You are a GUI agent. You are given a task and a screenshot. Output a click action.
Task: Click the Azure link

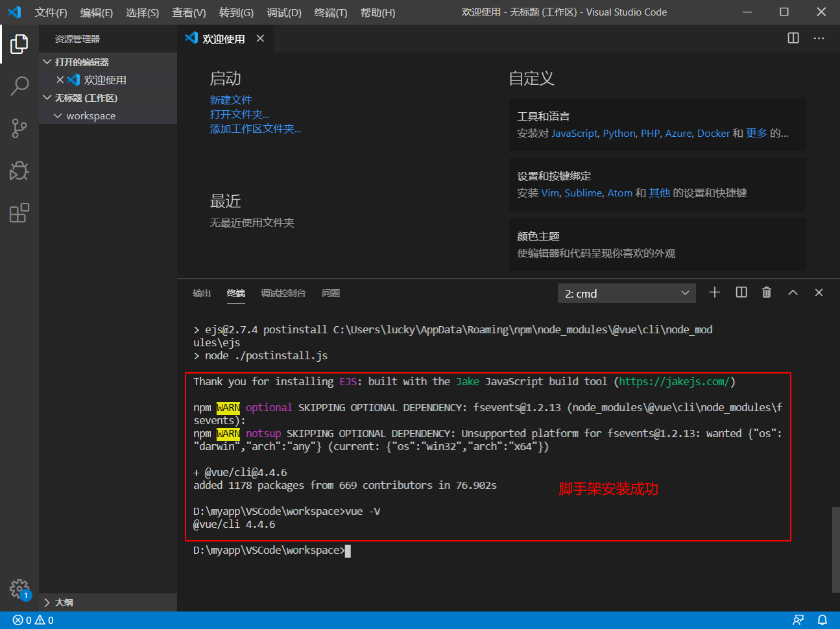[678, 133]
